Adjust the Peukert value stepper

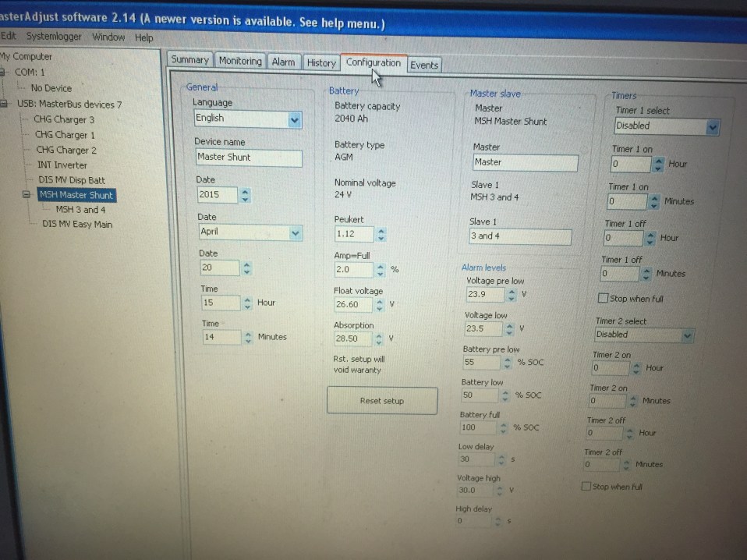point(380,235)
